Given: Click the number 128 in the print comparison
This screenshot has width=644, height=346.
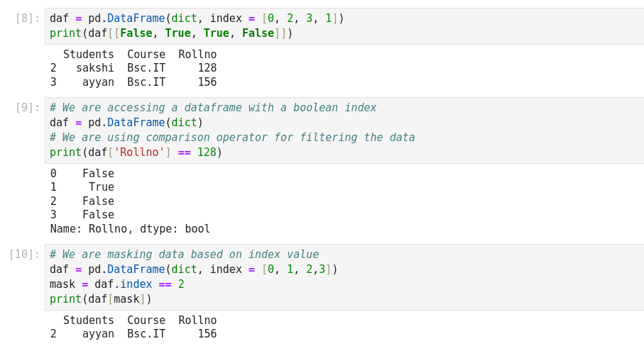Looking at the screenshot, I should 206,152.
